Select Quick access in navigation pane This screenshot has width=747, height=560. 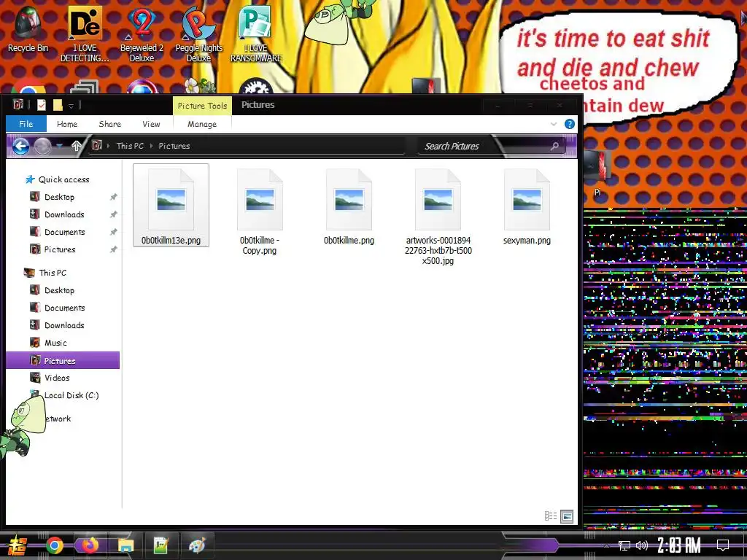point(63,179)
